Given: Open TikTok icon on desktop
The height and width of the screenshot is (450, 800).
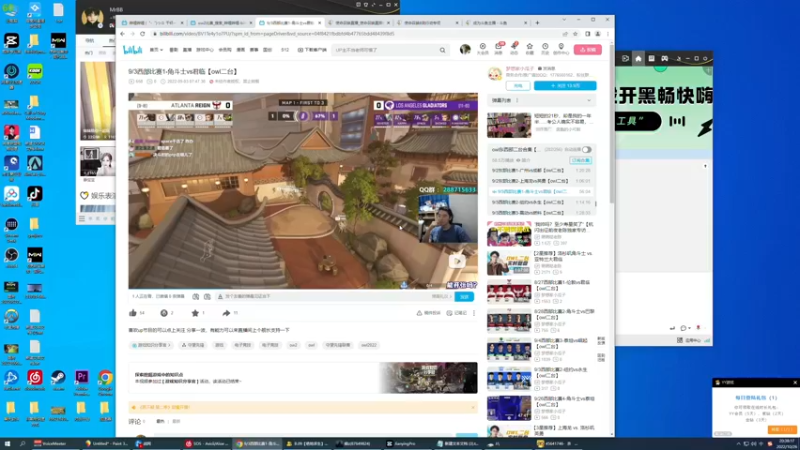Looking at the screenshot, I should 35,196.
